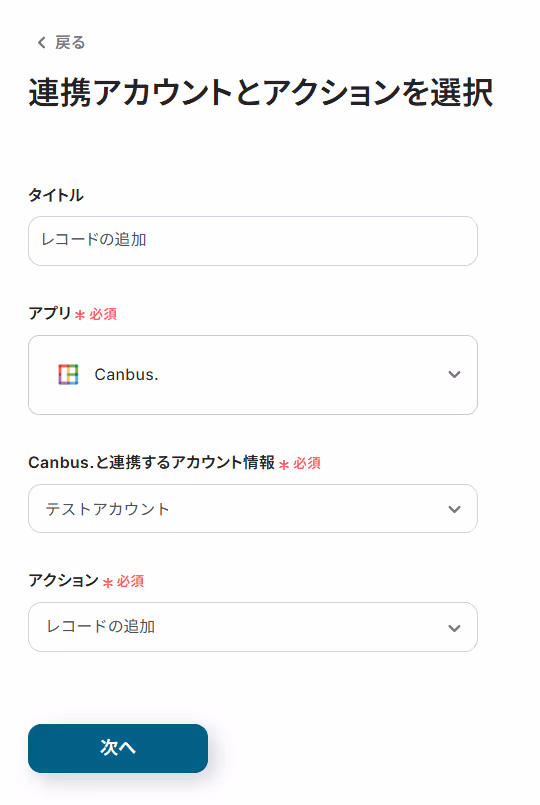
Task: Open the テストアカウント account dropdown
Action: point(253,509)
